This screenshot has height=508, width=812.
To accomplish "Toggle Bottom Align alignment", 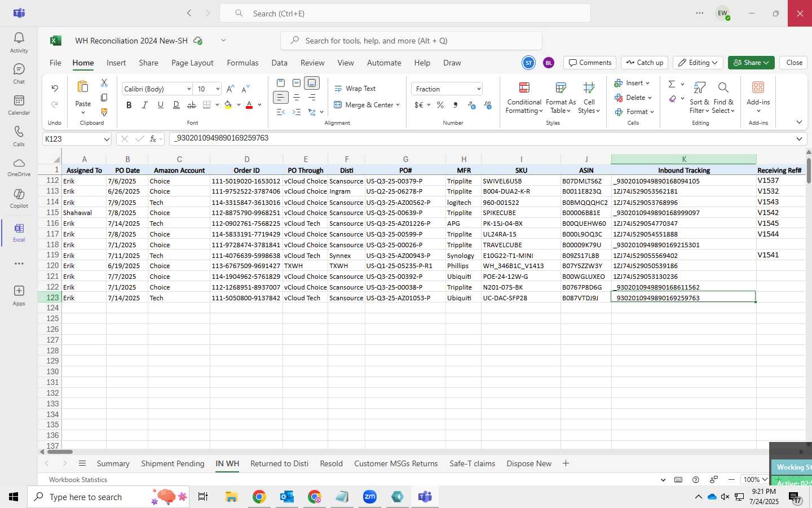I will 312,83.
